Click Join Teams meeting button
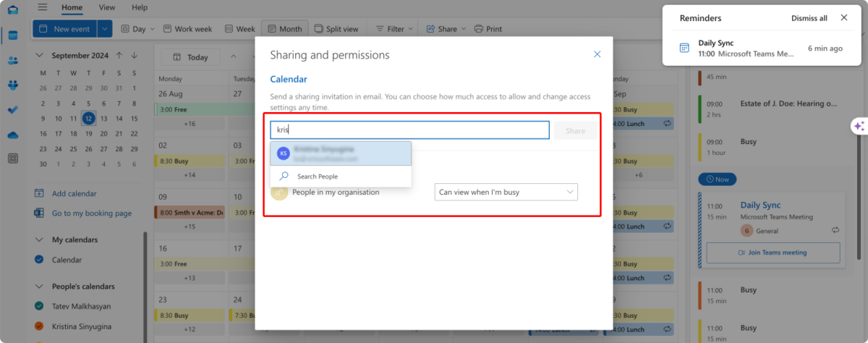The height and width of the screenshot is (343, 868). click(x=773, y=253)
